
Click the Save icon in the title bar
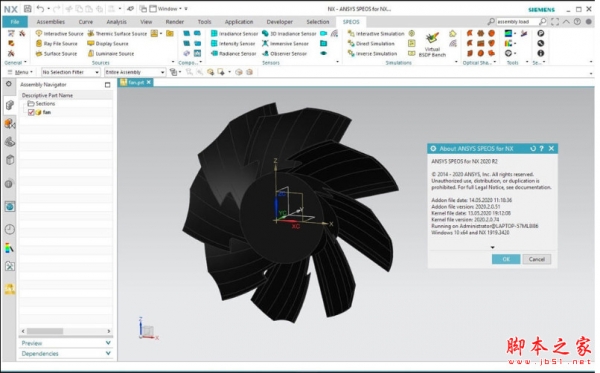[28, 8]
